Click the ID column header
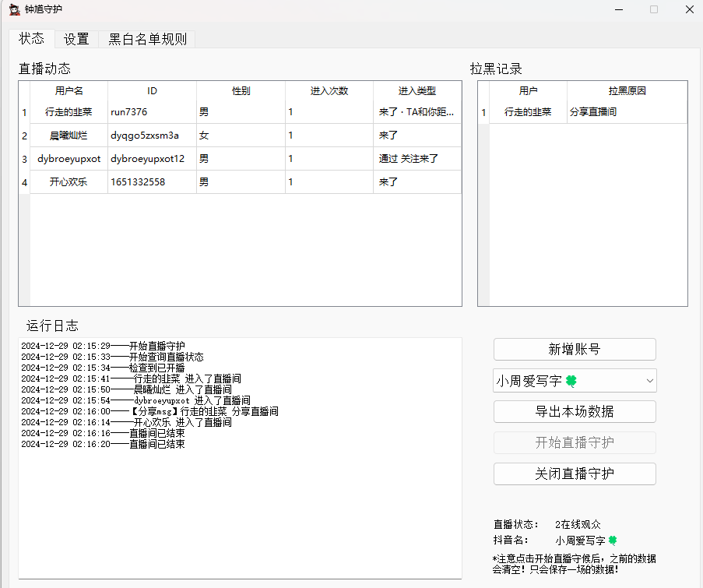703x588 pixels. pos(152,90)
